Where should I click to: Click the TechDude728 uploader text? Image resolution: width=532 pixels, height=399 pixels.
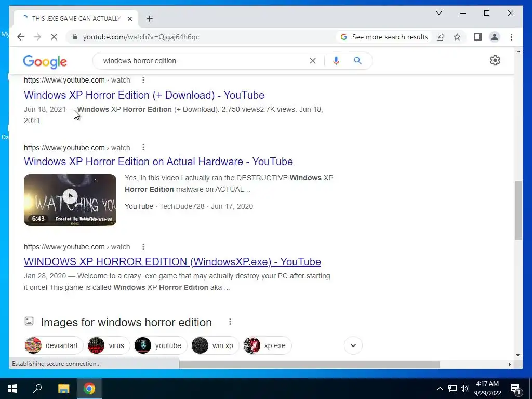182,206
